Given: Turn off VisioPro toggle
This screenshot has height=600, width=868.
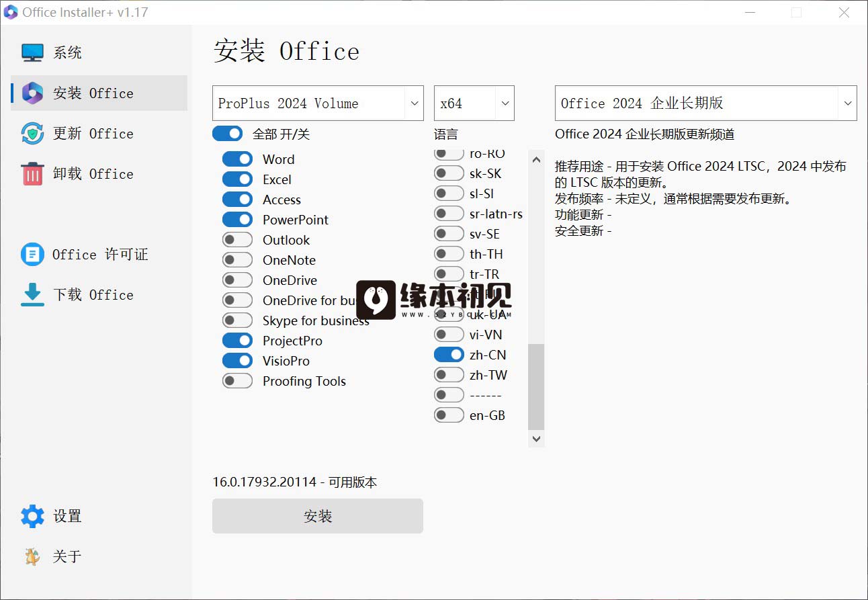Looking at the screenshot, I should click(237, 361).
